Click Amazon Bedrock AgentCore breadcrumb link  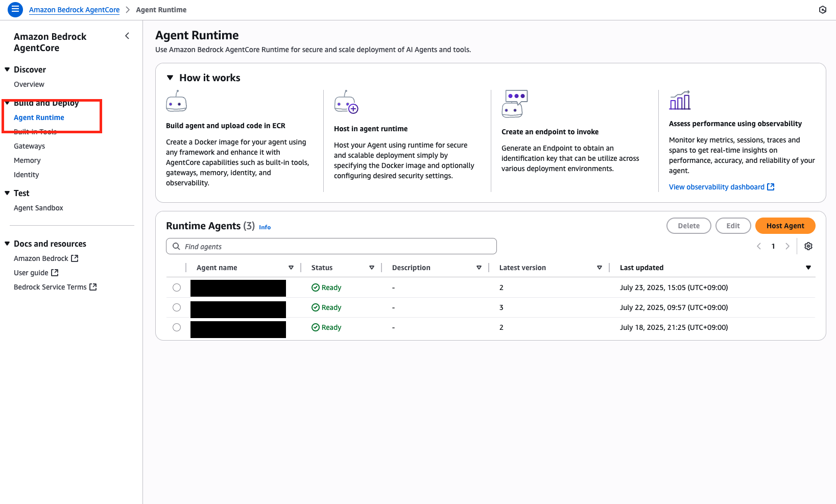pyautogui.click(x=74, y=10)
